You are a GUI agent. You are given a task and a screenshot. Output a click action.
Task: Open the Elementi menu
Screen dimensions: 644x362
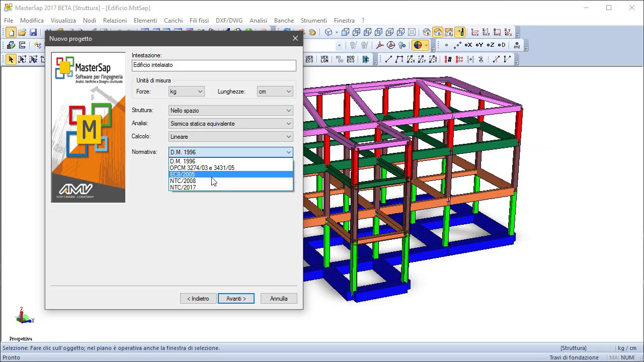145,21
